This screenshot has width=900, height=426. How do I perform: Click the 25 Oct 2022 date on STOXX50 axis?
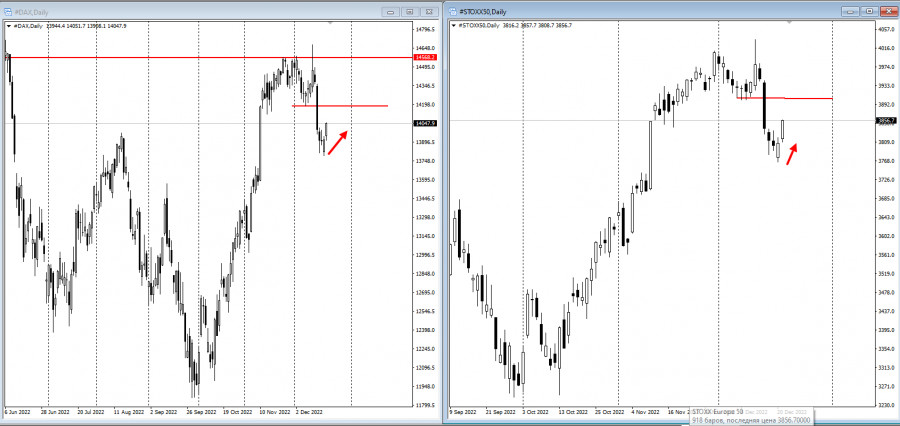pos(610,412)
